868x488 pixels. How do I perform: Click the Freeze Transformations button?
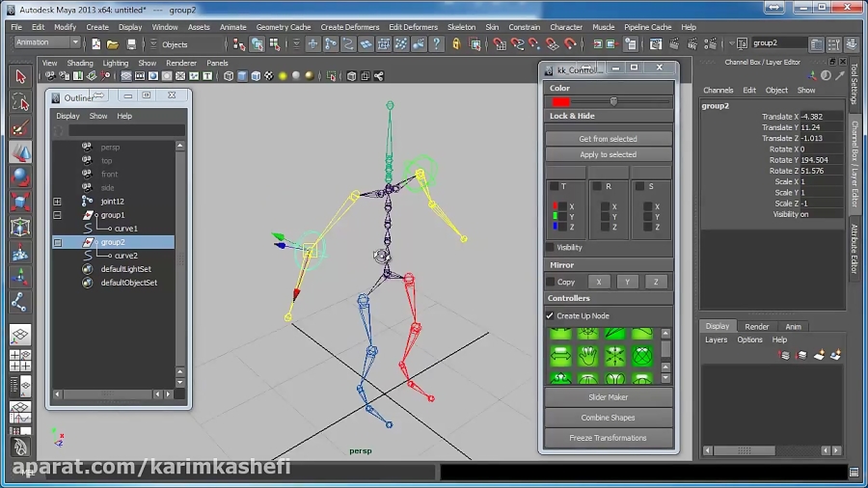point(609,438)
